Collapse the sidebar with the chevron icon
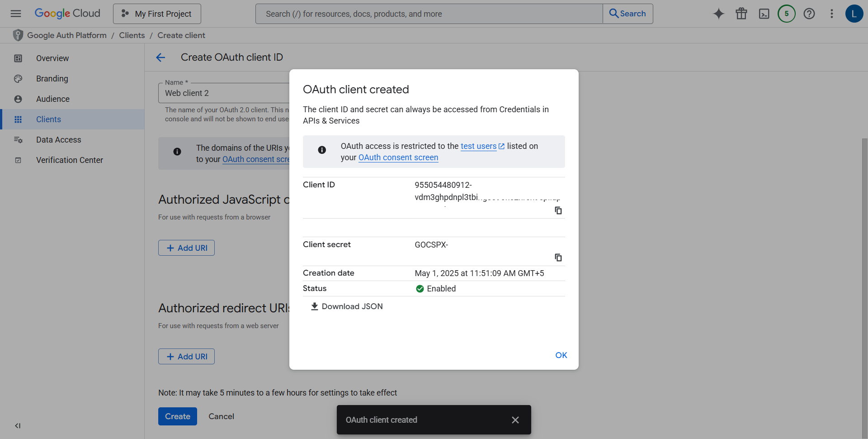Screen dimensions: 868x439 point(18,425)
